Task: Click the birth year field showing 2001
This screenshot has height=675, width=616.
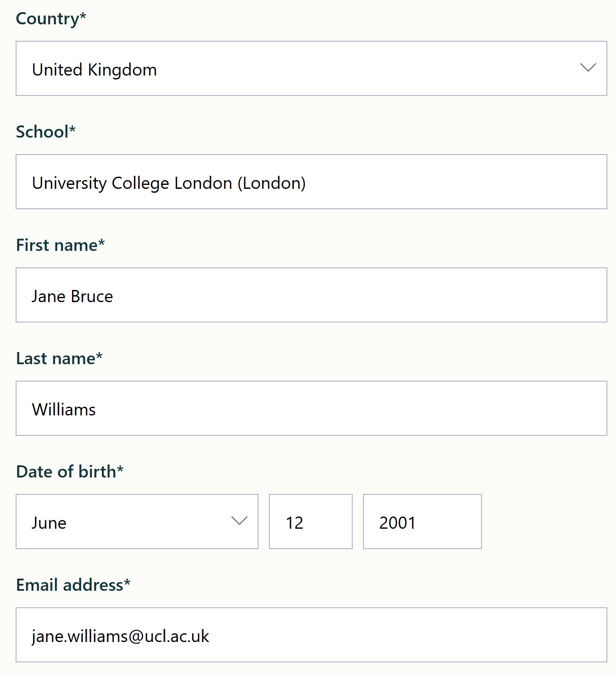Action: pyautogui.click(x=422, y=522)
